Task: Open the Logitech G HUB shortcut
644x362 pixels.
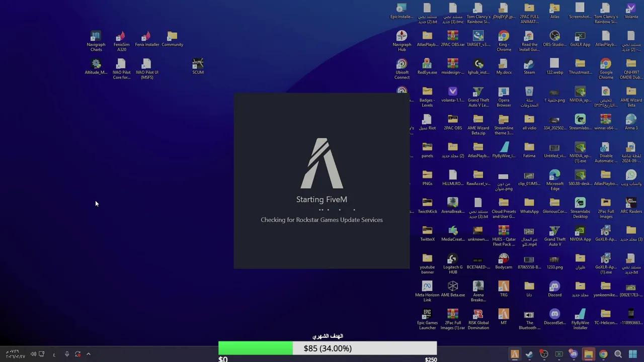Action: [x=453, y=263]
